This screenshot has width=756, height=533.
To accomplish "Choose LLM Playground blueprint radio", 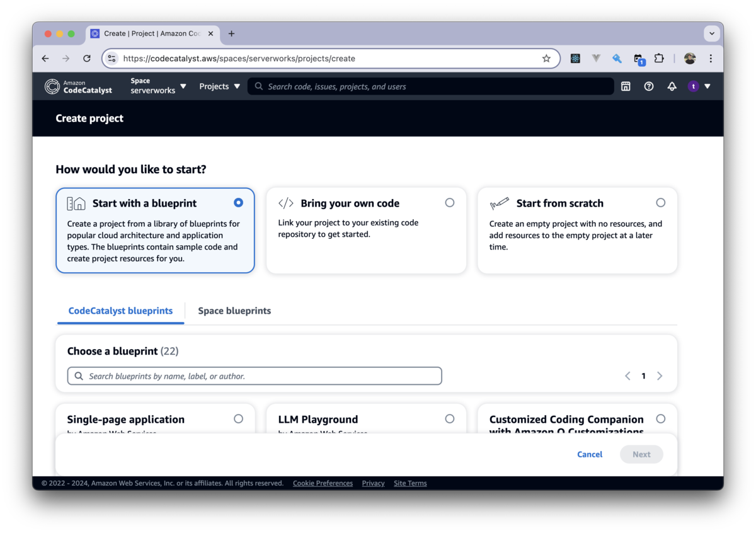I will 450,419.
